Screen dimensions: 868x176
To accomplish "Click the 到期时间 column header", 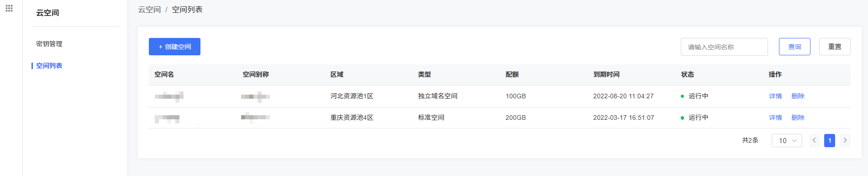I will [606, 75].
